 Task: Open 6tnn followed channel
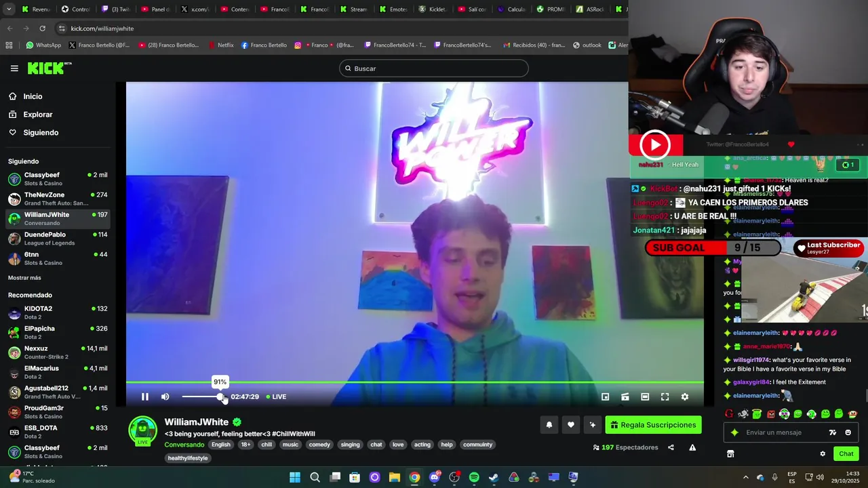(x=58, y=258)
